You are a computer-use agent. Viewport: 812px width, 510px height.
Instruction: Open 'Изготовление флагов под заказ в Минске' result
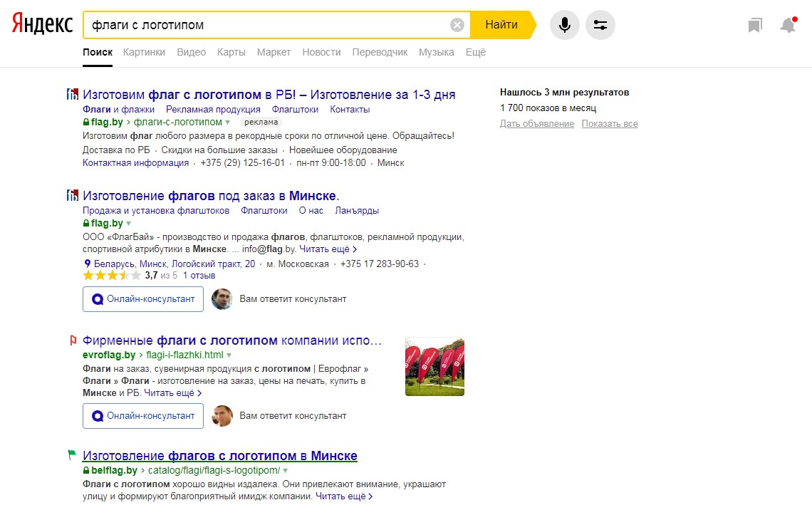click(211, 196)
